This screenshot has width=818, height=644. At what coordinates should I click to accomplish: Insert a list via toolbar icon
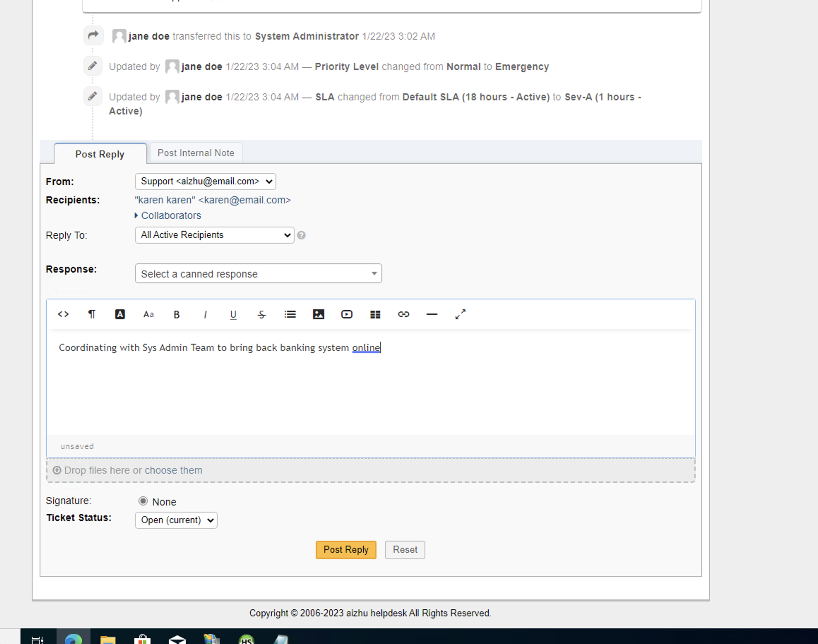[x=290, y=314]
